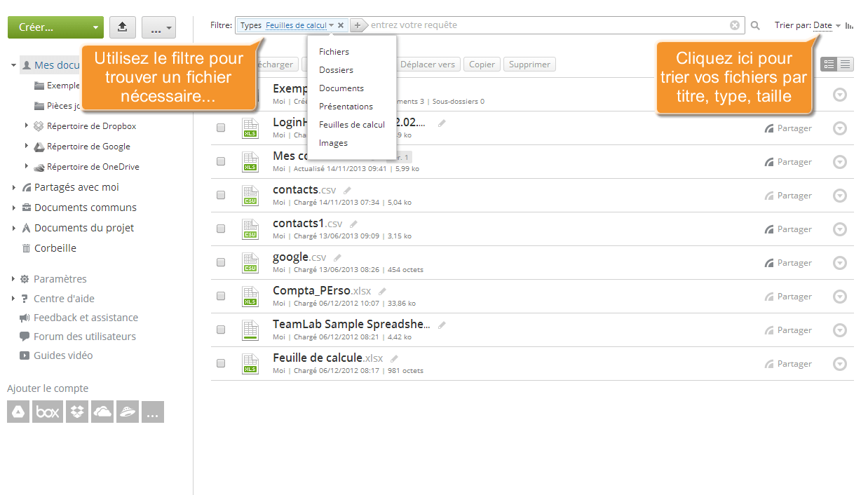
Task: Switch to detailed list view icon
Action: click(x=829, y=64)
